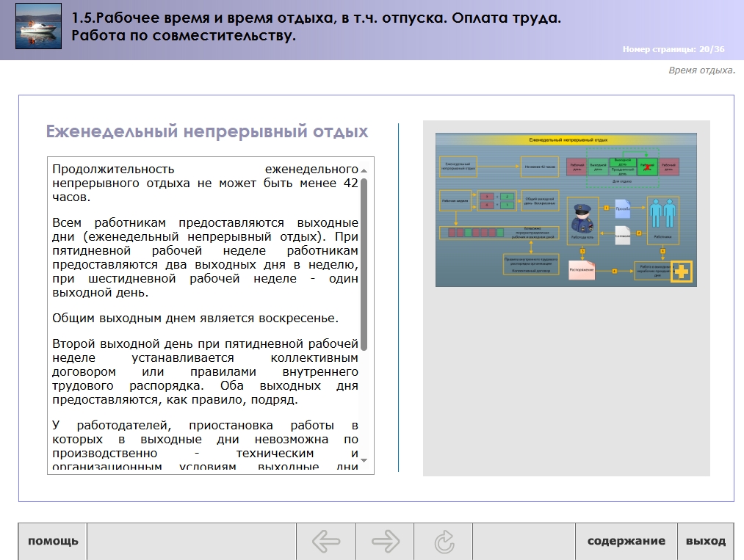Click the course title '1.5.Рабочее время и время отдыха'
This screenshot has width=744, height=560.
pos(316,26)
